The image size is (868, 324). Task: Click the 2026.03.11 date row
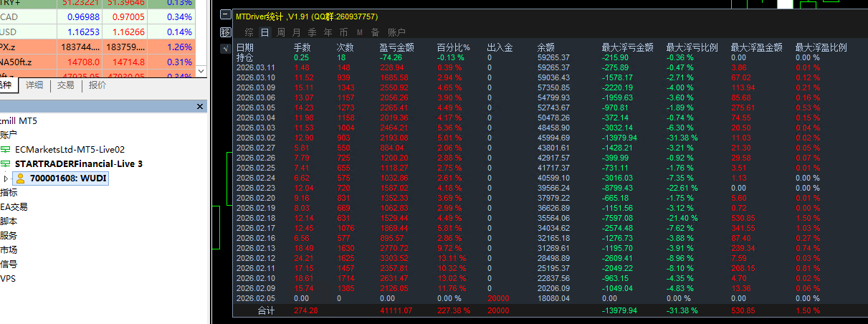click(255, 67)
